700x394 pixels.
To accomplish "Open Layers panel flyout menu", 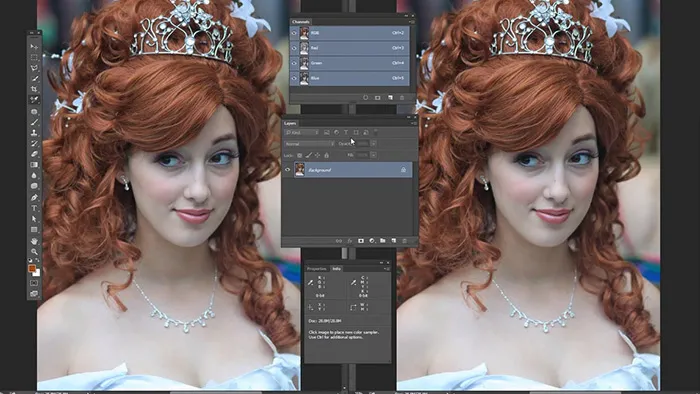I will pyautogui.click(x=413, y=123).
